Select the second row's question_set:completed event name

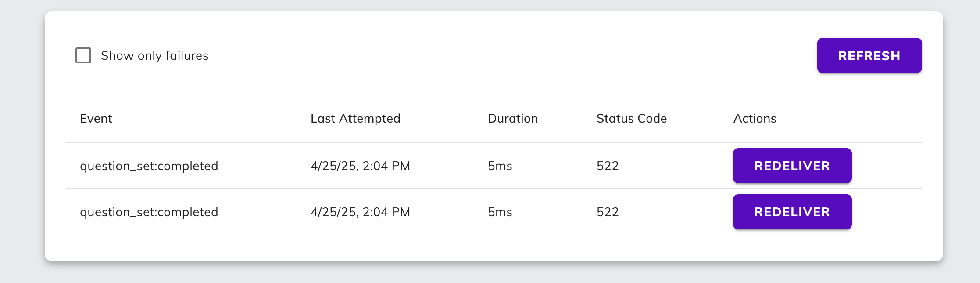coord(149,212)
